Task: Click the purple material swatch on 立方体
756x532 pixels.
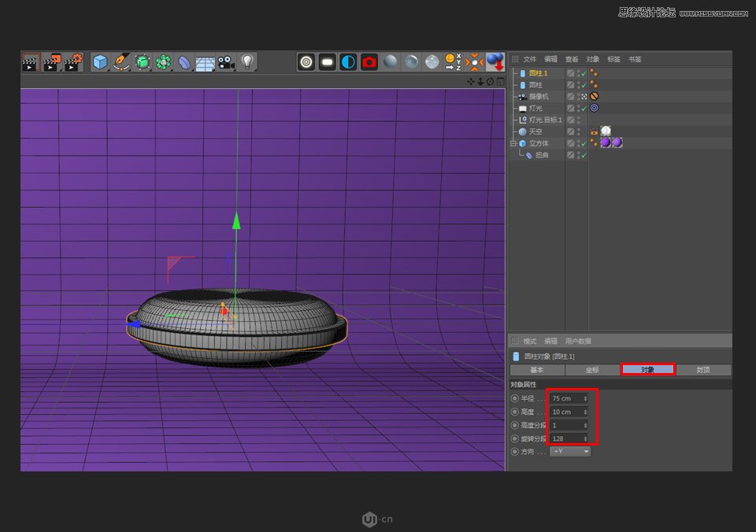Action: click(x=605, y=142)
